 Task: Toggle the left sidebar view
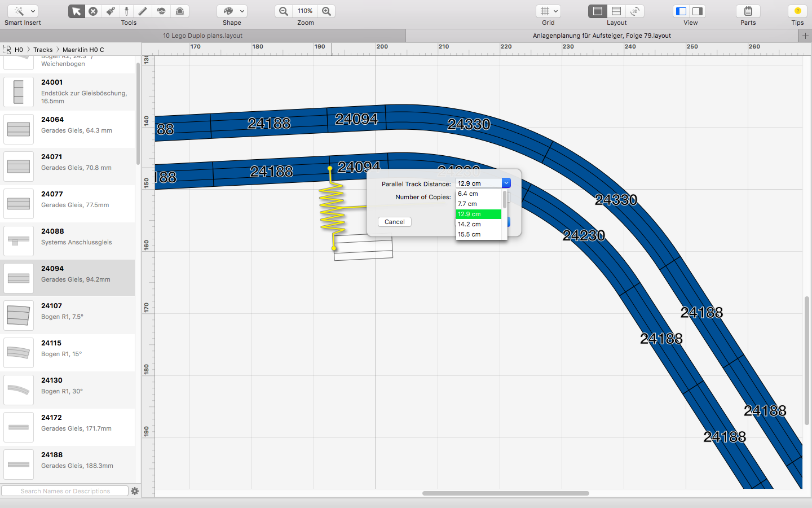click(681, 11)
